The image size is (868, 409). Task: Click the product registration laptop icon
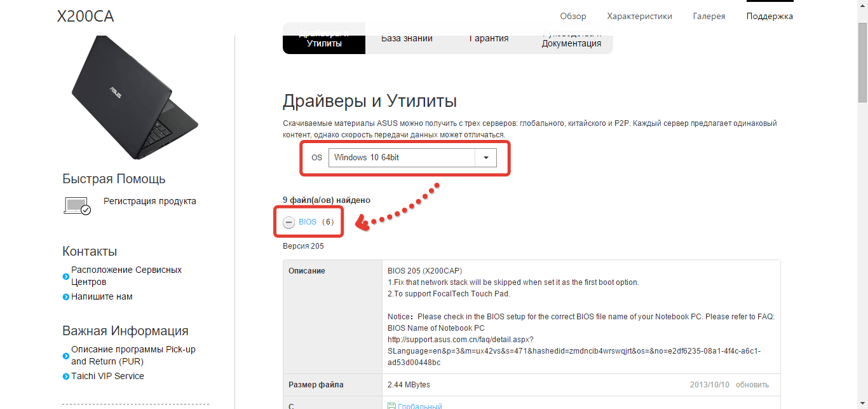(x=78, y=205)
